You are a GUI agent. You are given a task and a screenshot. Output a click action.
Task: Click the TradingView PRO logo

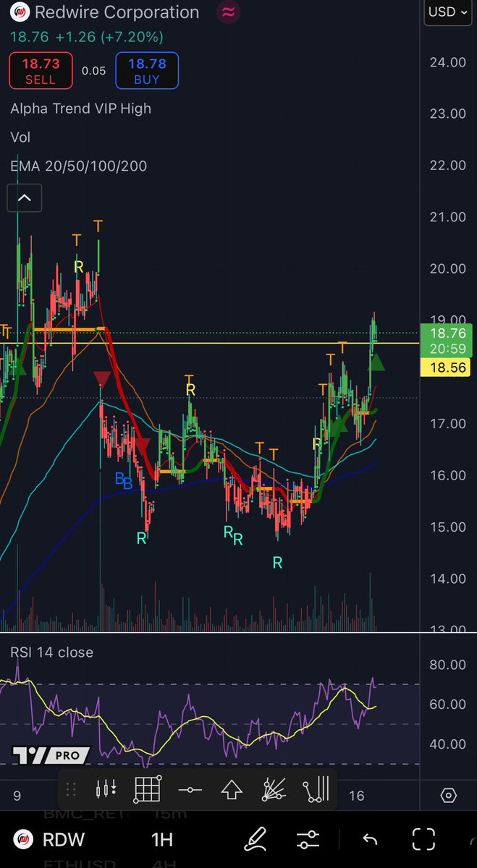[x=51, y=755]
